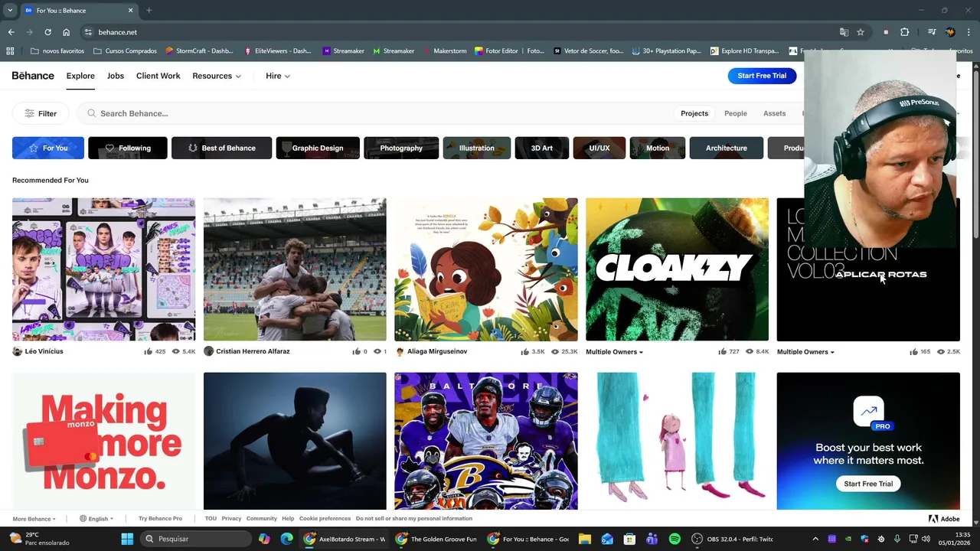The image size is (980, 551).
Task: Open the Community footer link
Action: pyautogui.click(x=261, y=519)
